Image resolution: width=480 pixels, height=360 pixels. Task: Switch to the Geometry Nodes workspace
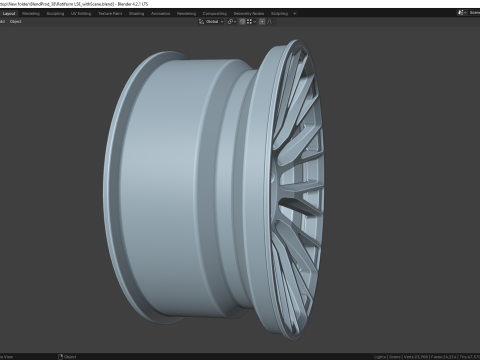coord(249,14)
